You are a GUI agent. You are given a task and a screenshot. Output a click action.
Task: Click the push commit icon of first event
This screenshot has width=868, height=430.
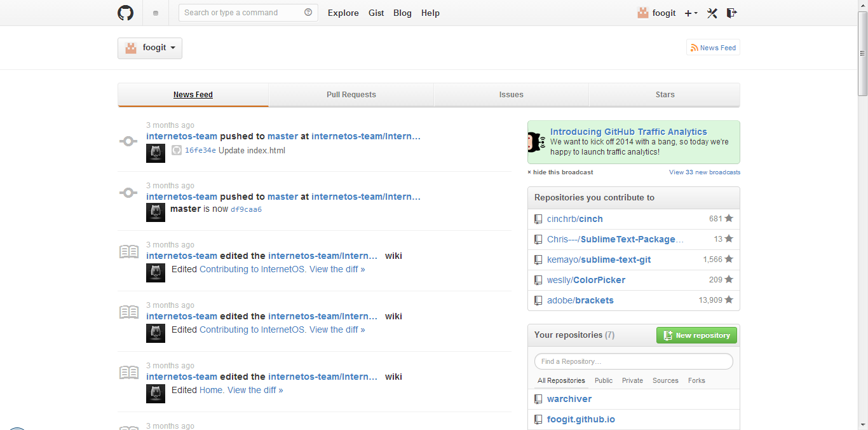tap(128, 141)
